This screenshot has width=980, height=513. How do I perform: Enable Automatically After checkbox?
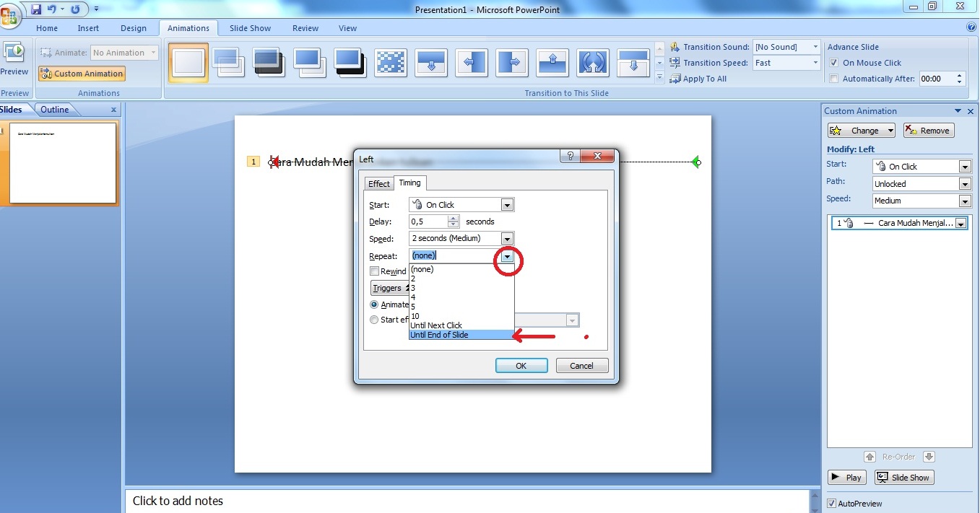[x=834, y=79]
